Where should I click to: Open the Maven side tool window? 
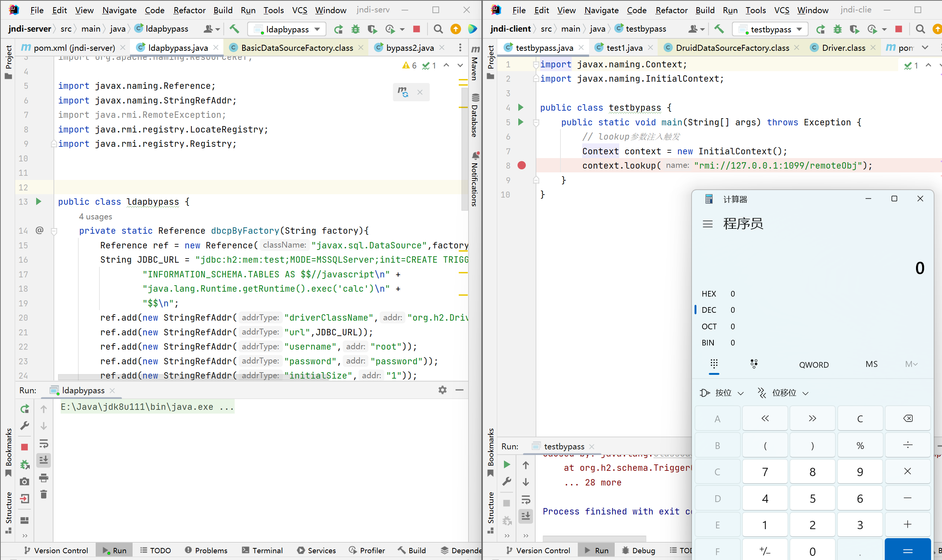tap(475, 63)
